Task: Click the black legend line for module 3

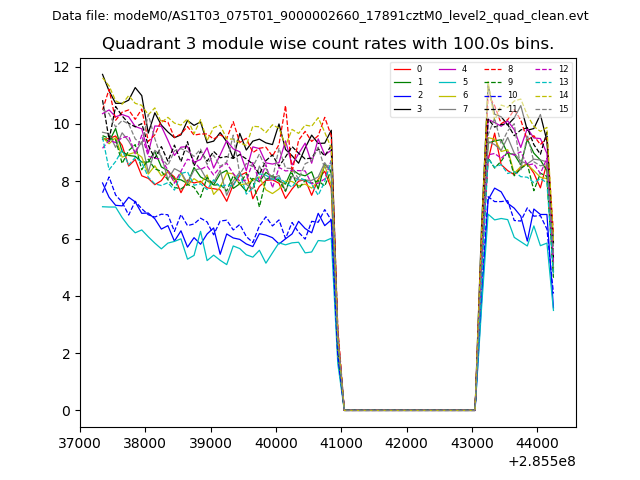Action: point(401,108)
